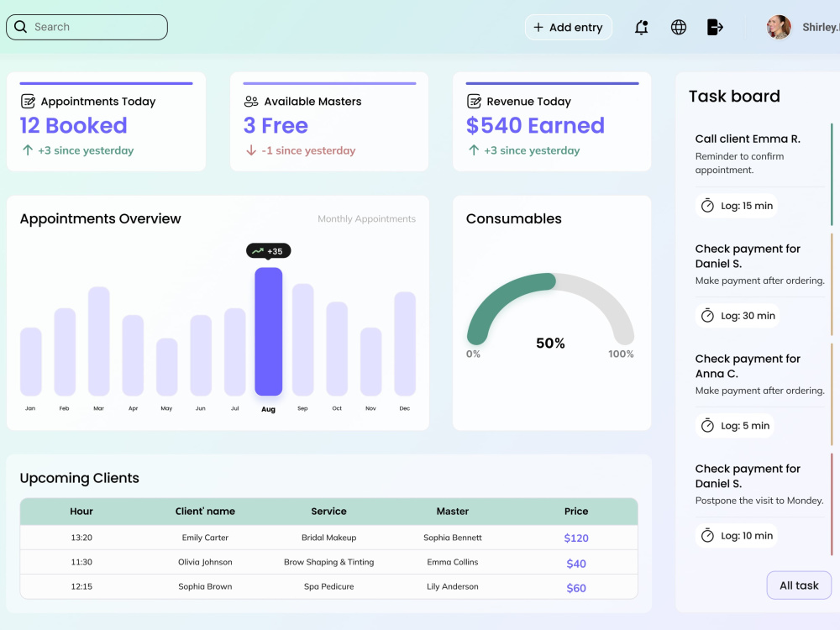
Task: Select the Mar bar in chart
Action: coord(98,341)
